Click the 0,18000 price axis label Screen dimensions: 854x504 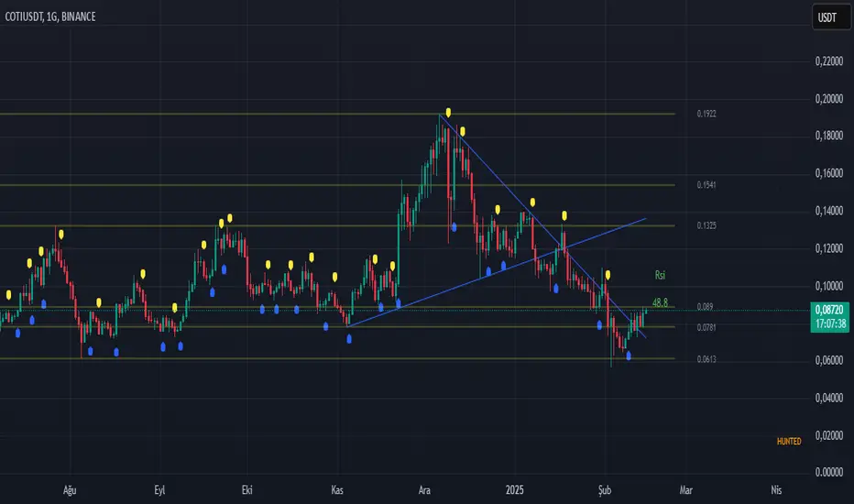[829, 136]
